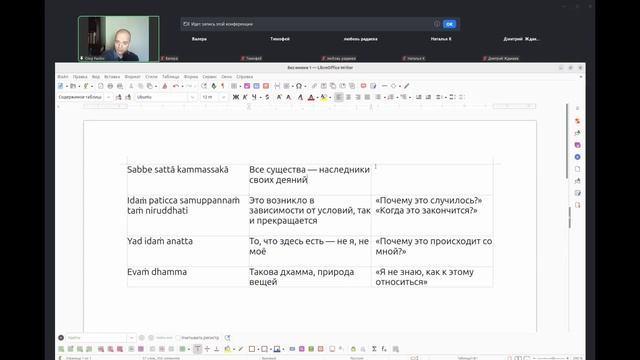Close the find toolbar
The width and height of the screenshot is (640, 360).
(61, 338)
